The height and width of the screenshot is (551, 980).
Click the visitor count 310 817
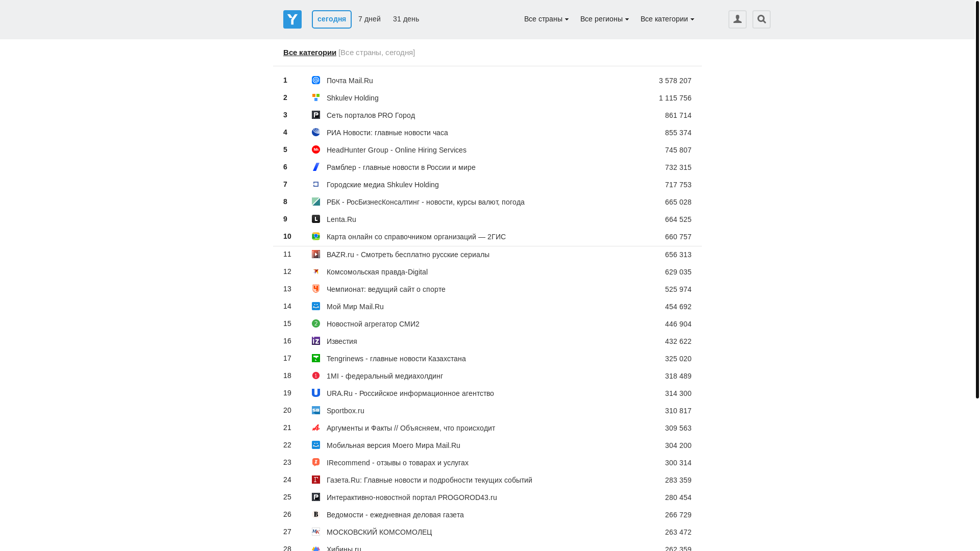[678, 411]
